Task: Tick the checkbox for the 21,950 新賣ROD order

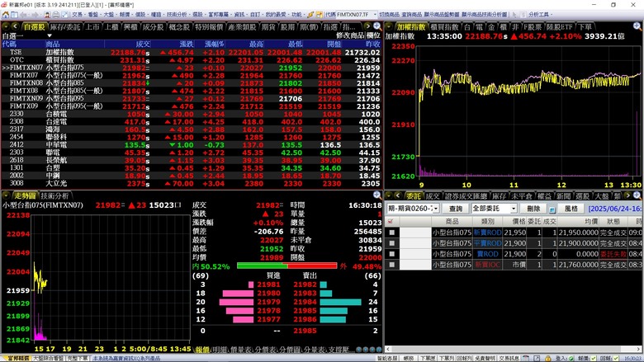Action: (392, 233)
